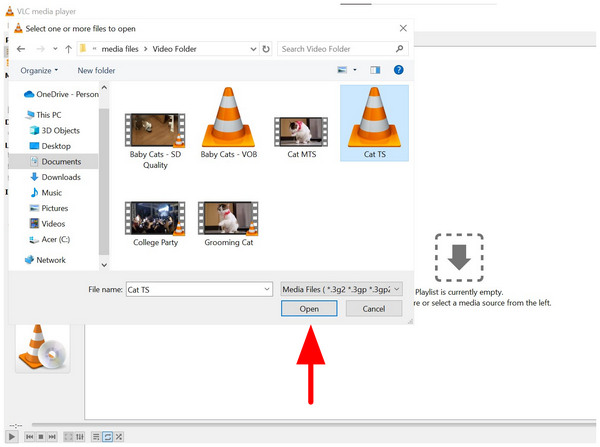Select the 'Cat MTS' video
The height and width of the screenshot is (447, 600).
coord(302,138)
